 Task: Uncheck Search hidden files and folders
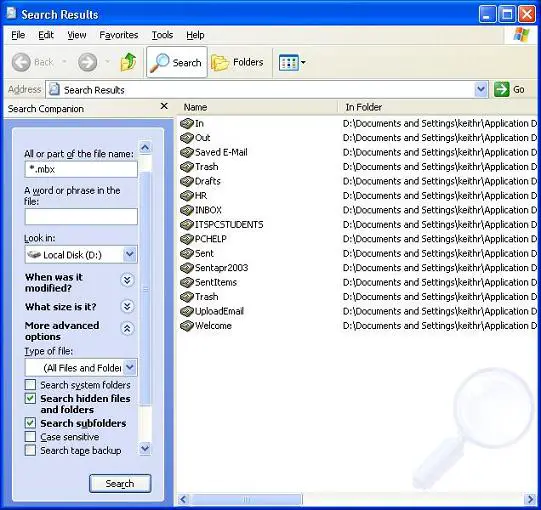coord(30,398)
